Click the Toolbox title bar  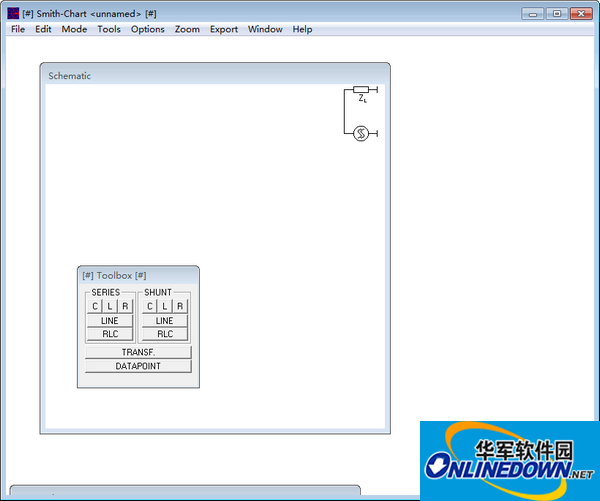pos(138,276)
